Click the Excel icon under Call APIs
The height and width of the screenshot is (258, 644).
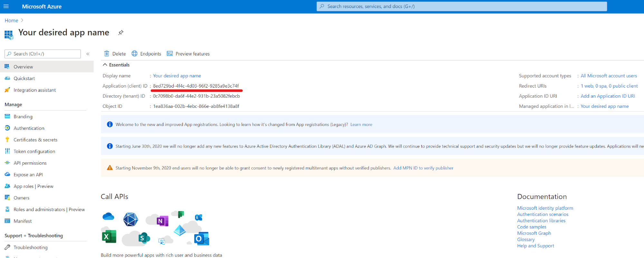point(109,237)
